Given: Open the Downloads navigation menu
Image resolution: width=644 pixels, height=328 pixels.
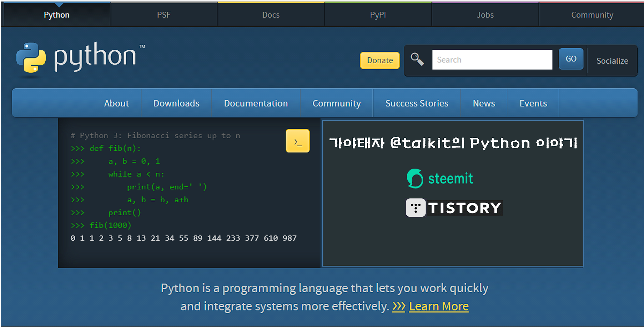Looking at the screenshot, I should [176, 103].
